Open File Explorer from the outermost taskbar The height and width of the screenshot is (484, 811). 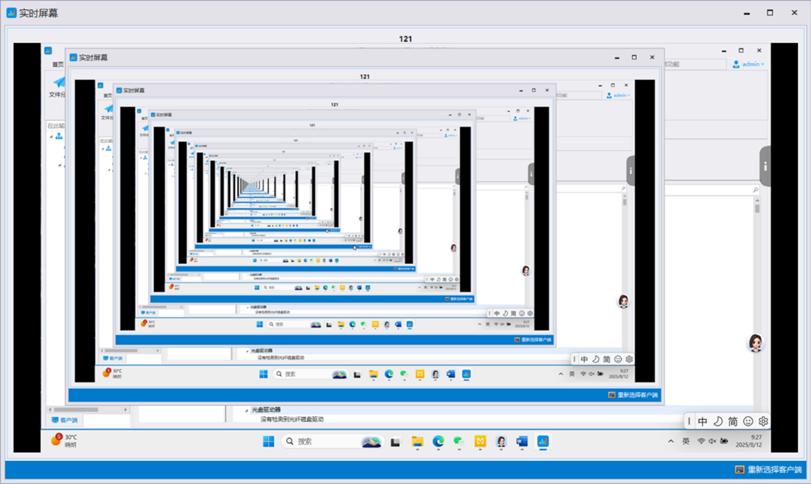click(417, 441)
